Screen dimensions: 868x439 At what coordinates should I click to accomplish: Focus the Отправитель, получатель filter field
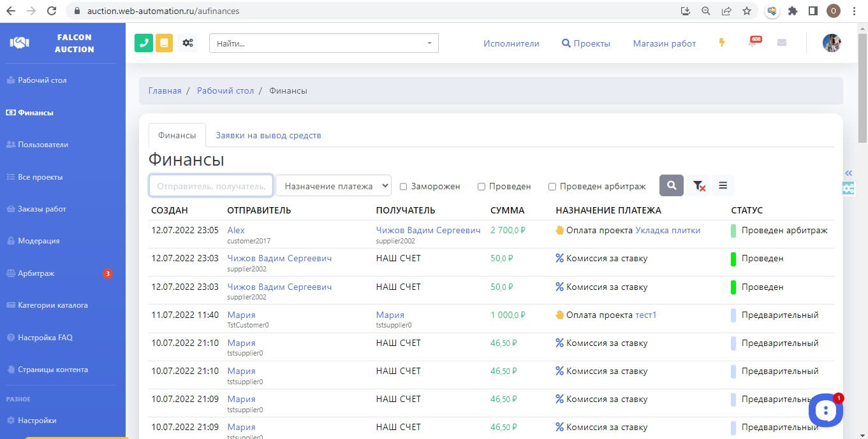pos(211,186)
